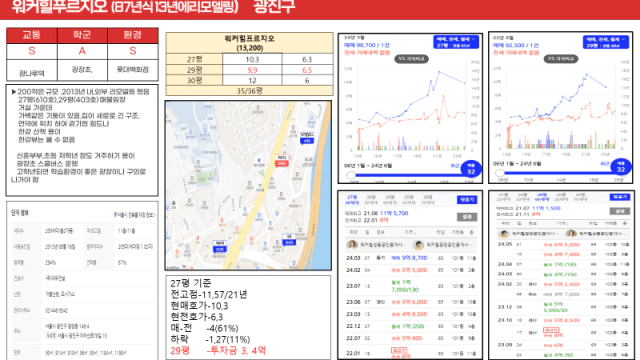This screenshot has height=360, width=640.
Task: Click the date range slider handle under 92,500 chart
Action: [x=500, y=173]
